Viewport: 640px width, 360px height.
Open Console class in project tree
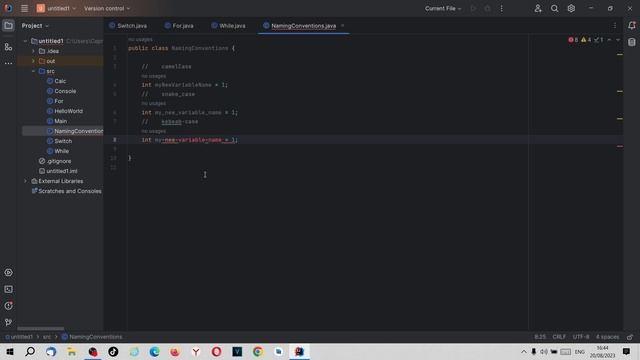tap(61, 91)
